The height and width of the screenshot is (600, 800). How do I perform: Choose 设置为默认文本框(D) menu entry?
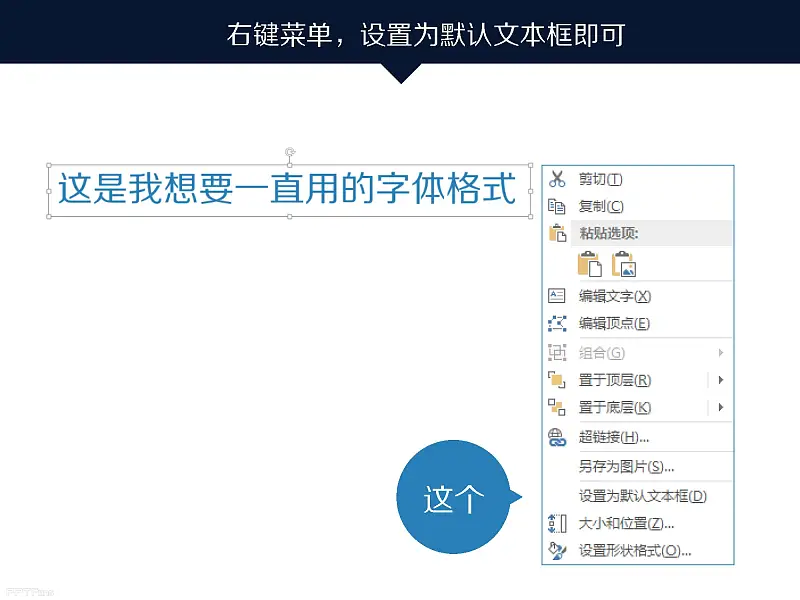tap(638, 496)
